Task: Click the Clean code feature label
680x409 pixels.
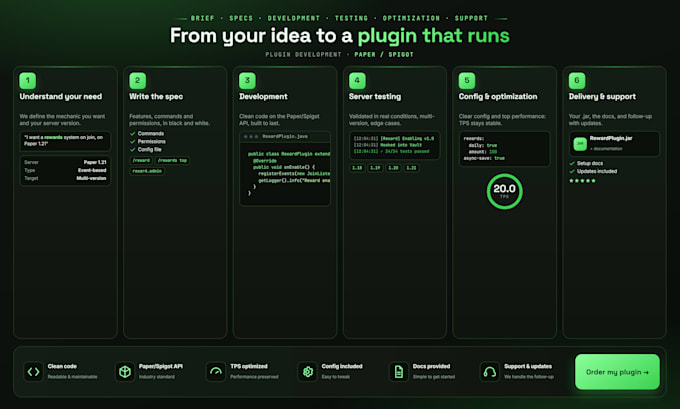Action: (x=62, y=366)
